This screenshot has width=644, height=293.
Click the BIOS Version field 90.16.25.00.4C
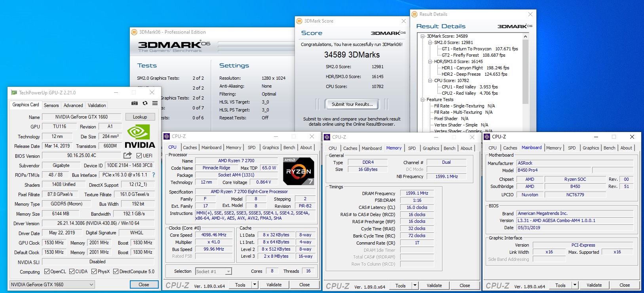(82, 155)
